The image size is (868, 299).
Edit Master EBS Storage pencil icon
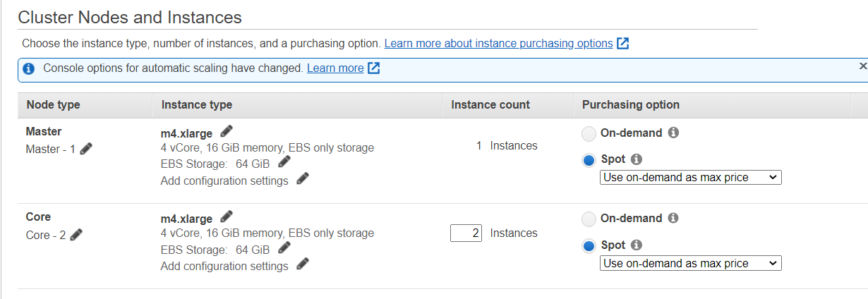284,162
